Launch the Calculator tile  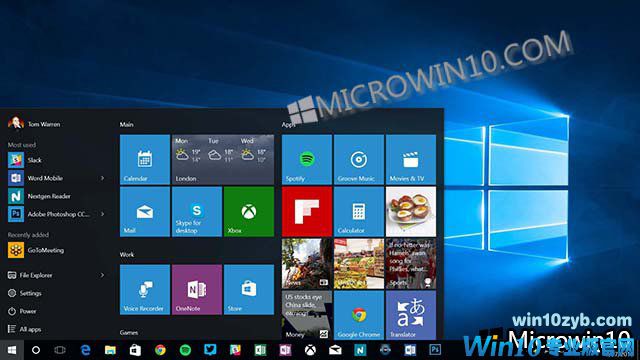pos(359,211)
